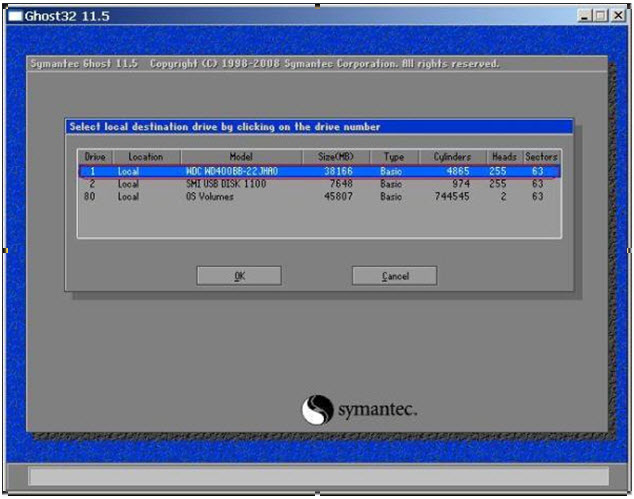Screen dimensions: 634x499
Task: Click the Drive column header
Action: [x=95, y=157]
